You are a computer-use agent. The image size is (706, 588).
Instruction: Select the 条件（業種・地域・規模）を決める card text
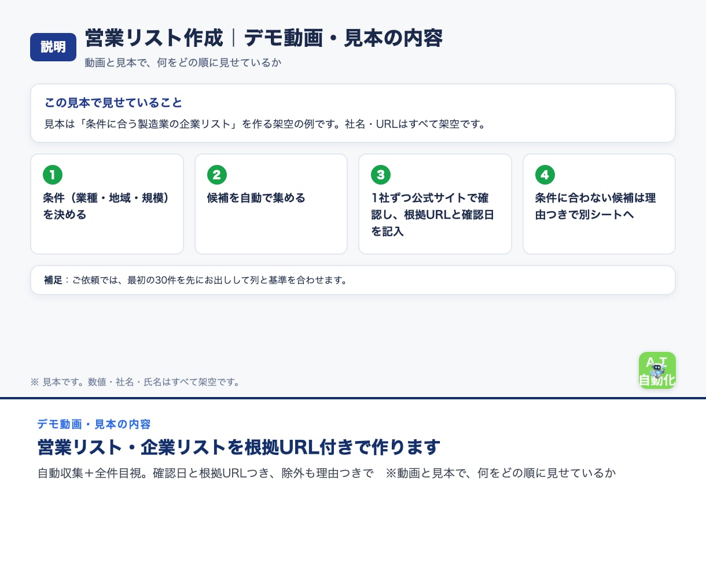click(x=106, y=206)
